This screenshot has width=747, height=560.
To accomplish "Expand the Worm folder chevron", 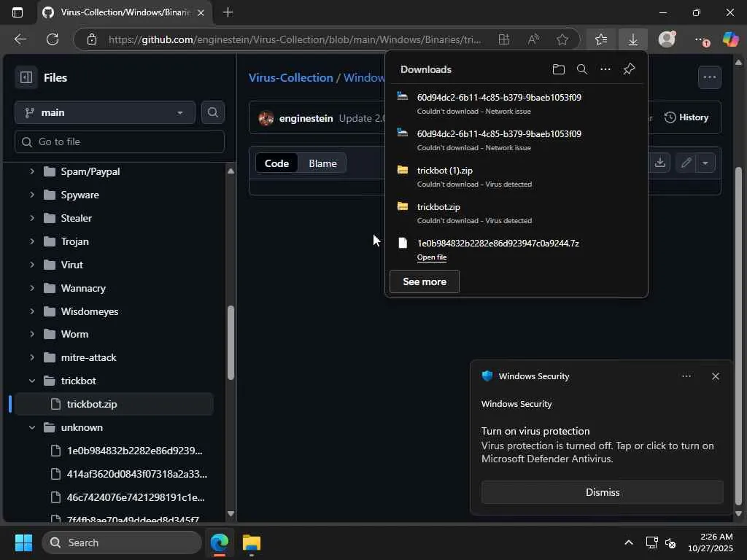I will (32, 334).
